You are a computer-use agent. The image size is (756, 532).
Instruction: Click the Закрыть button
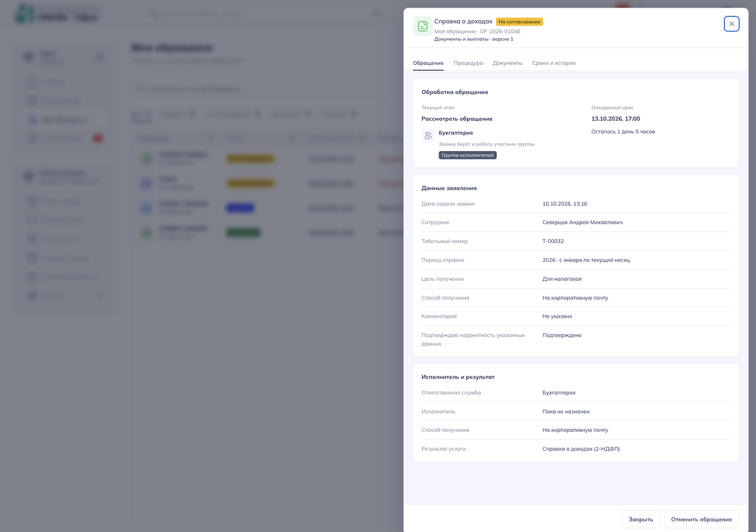(x=641, y=519)
